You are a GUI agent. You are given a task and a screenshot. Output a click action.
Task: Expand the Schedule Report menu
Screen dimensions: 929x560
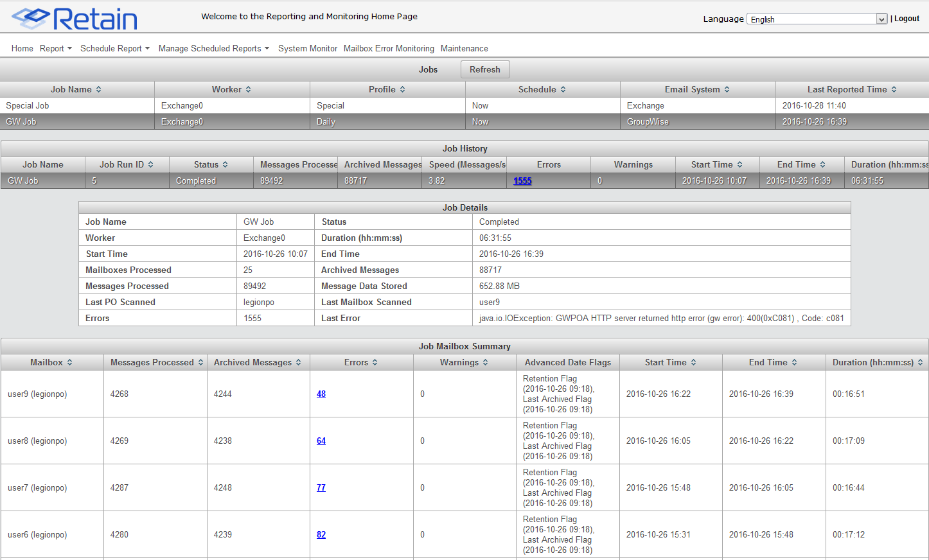[x=114, y=49]
